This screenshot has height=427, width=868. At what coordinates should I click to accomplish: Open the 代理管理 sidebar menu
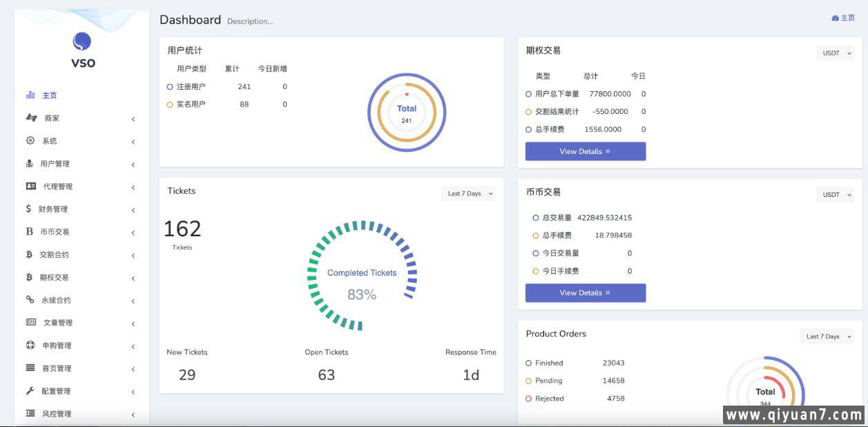pos(58,187)
